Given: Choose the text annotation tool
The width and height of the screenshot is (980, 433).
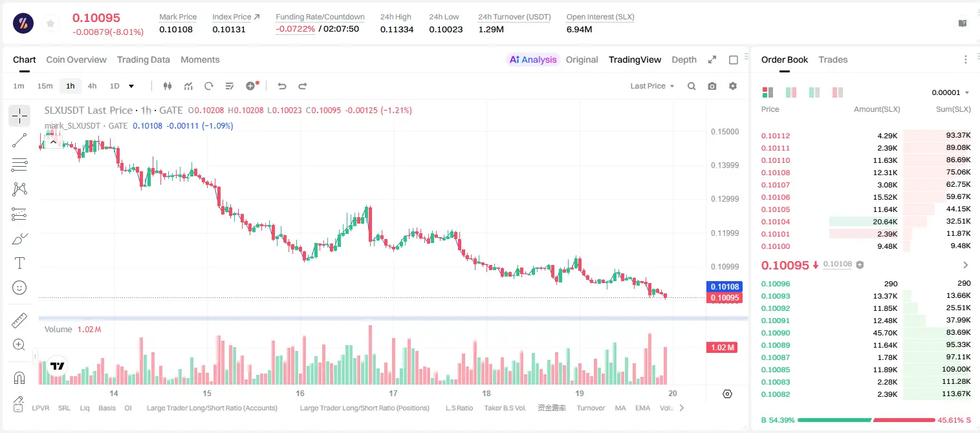Looking at the screenshot, I should coord(19,263).
